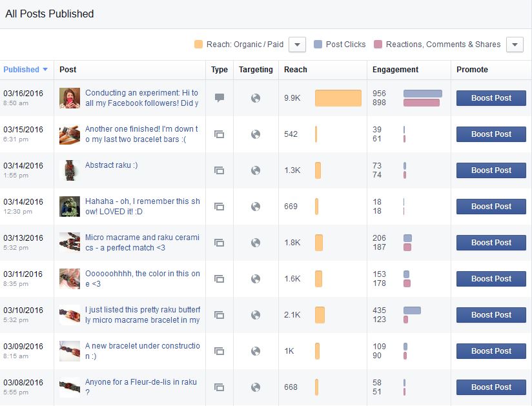Open thumbnail of the 03/14/2016 12:30 pm post
This screenshot has height=406, width=532.
[70, 206]
